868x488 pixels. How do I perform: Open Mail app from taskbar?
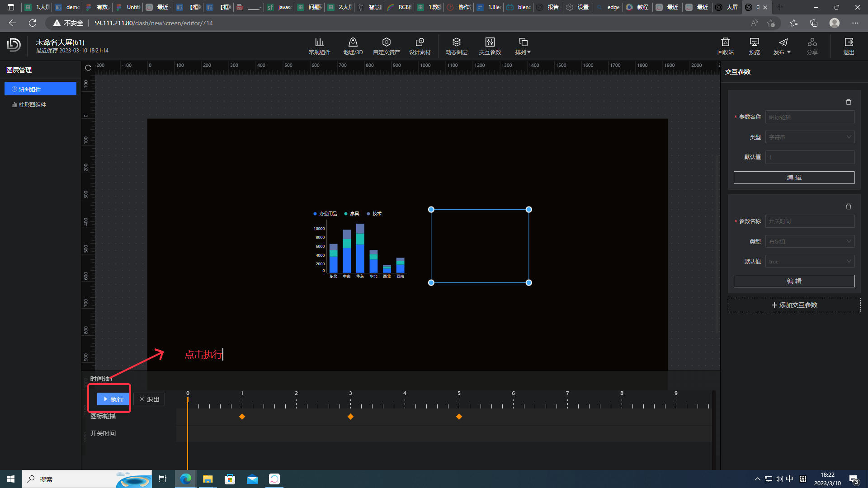(x=252, y=479)
